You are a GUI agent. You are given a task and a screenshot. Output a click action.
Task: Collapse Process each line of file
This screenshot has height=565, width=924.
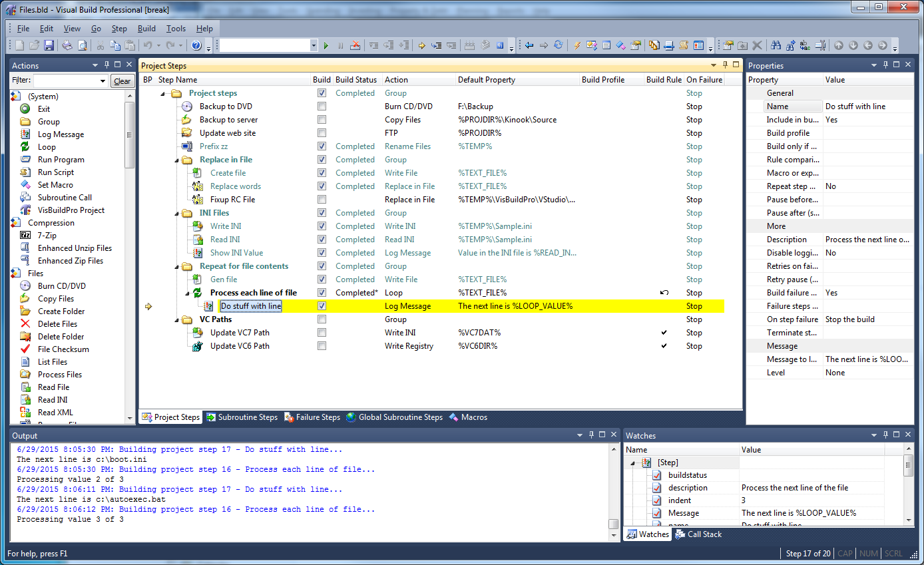(x=186, y=293)
